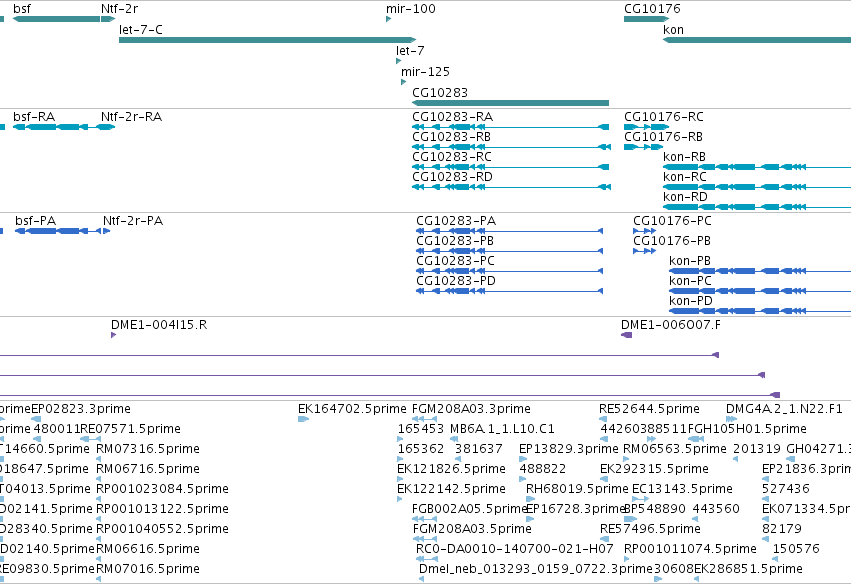Select the kon-RC transcript label
The width and height of the screenshot is (851, 584).
(x=685, y=177)
